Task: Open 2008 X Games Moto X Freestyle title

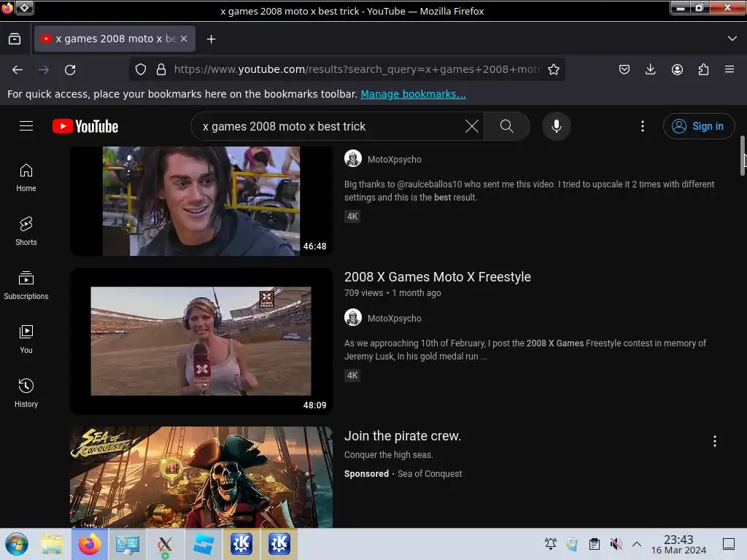Action: pos(438,276)
